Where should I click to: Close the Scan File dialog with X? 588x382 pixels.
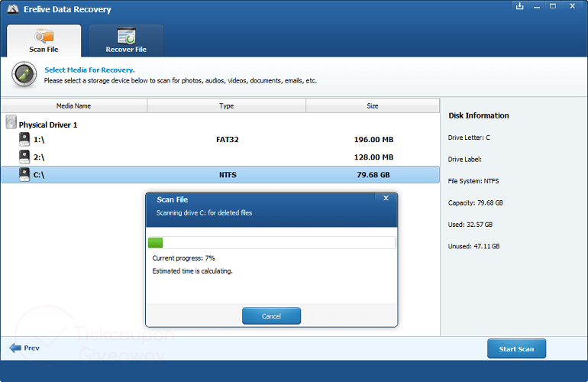(x=386, y=198)
